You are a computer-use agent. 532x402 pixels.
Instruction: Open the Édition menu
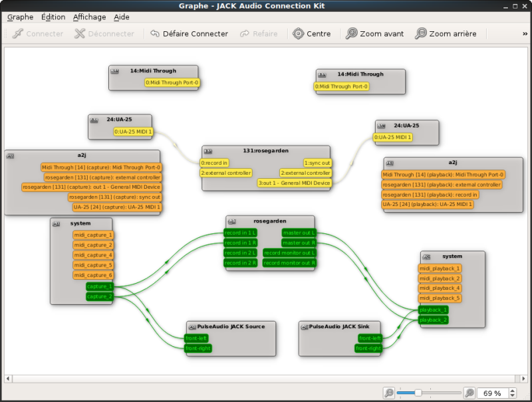(x=53, y=17)
